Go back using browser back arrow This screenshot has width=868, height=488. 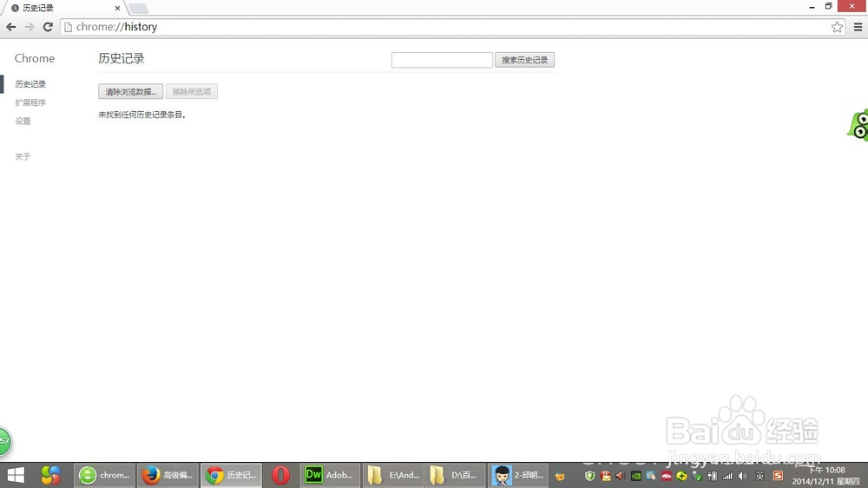(x=11, y=27)
